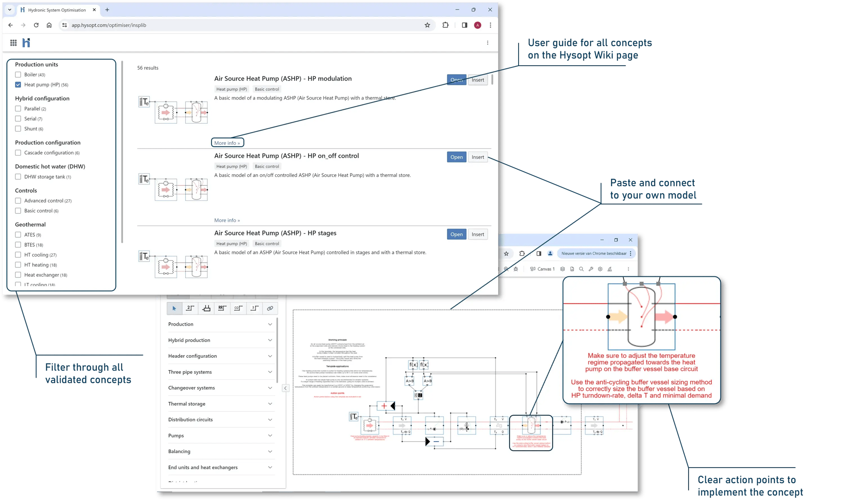Open More info link under HP modulation

coord(227,143)
